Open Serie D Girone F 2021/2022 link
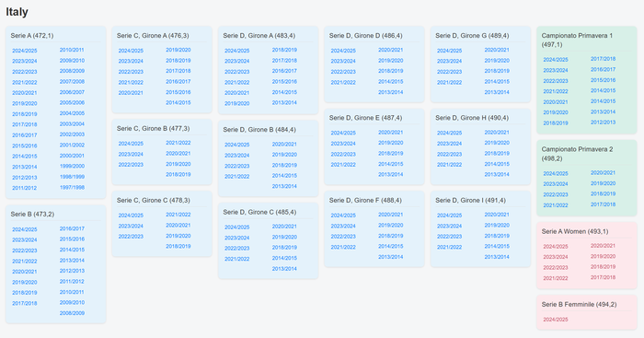 (x=343, y=247)
